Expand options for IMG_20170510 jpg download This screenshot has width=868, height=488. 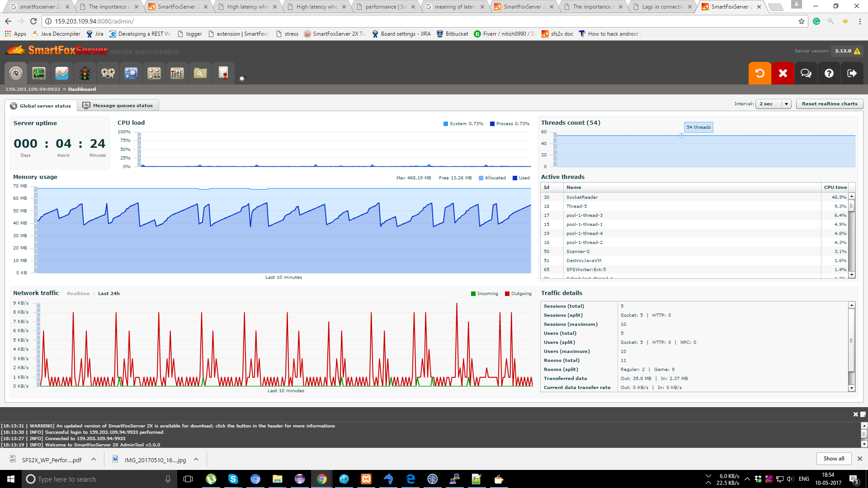tap(196, 460)
